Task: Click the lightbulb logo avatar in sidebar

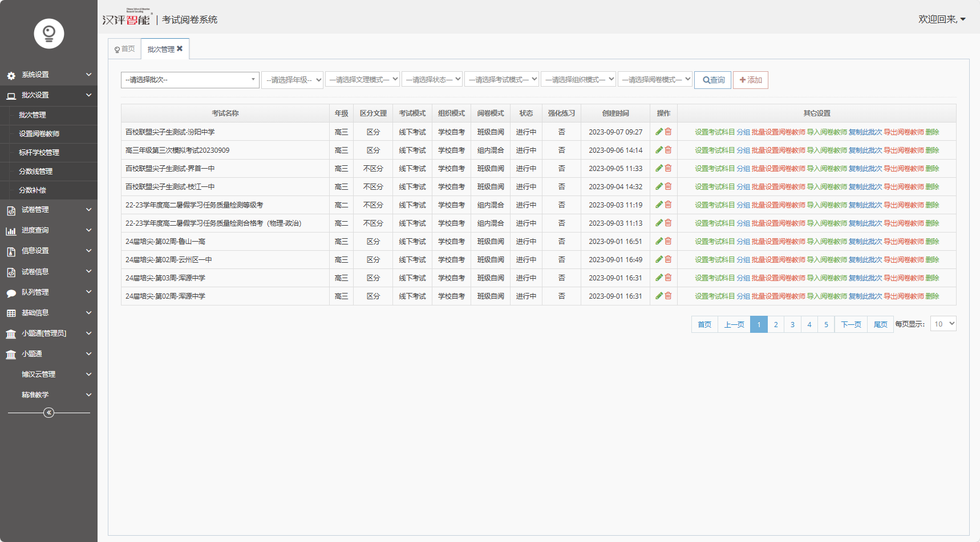Action: [49, 34]
